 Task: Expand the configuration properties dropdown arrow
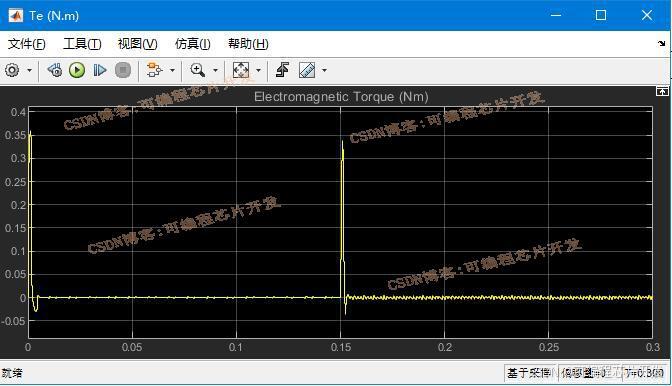pyautogui.click(x=30, y=70)
